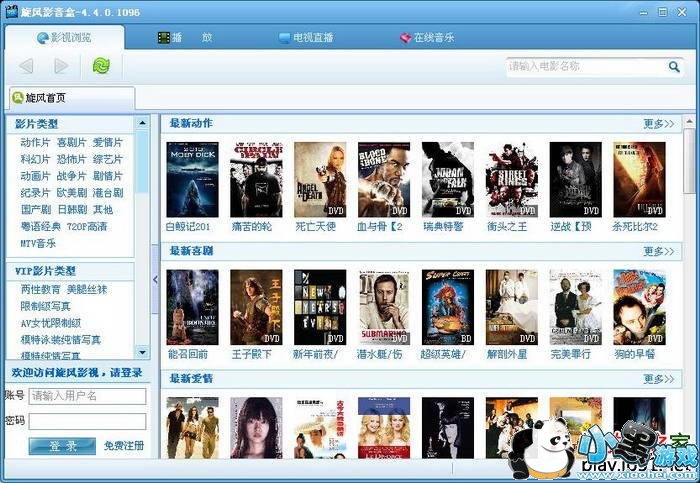Open the 瑞典特警 movie poster
The image size is (700, 483).
[x=448, y=179]
